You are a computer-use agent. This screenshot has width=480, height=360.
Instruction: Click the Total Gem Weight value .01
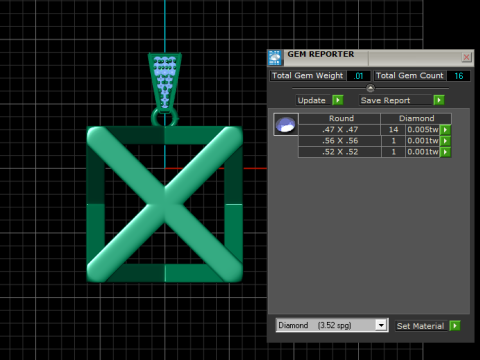pyautogui.click(x=358, y=76)
